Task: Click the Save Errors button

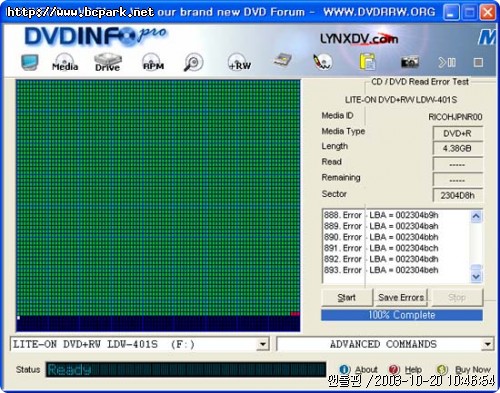Action: 401,297
